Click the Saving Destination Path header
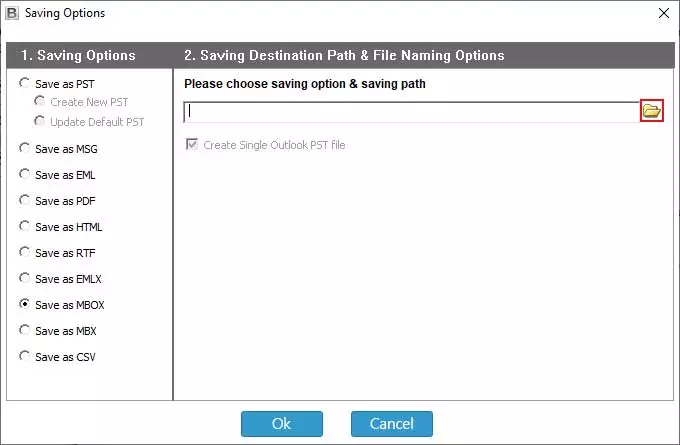This screenshot has width=680, height=445. point(344,55)
